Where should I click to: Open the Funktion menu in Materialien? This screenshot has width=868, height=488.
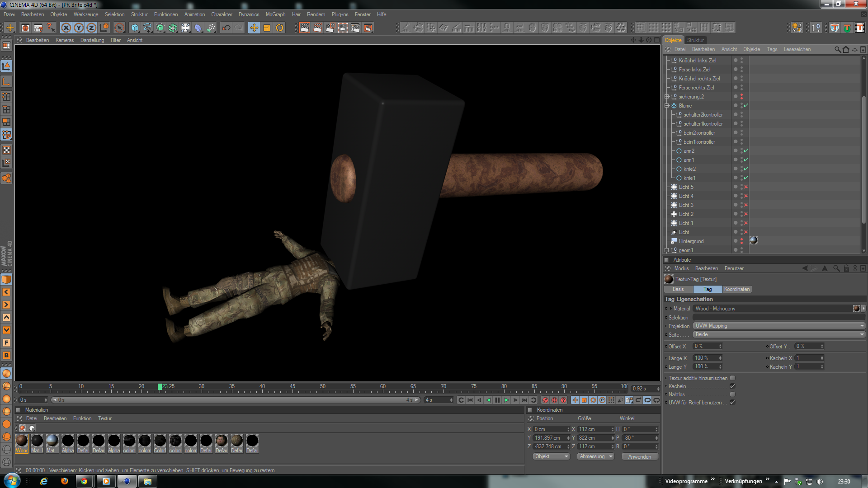tap(82, 418)
